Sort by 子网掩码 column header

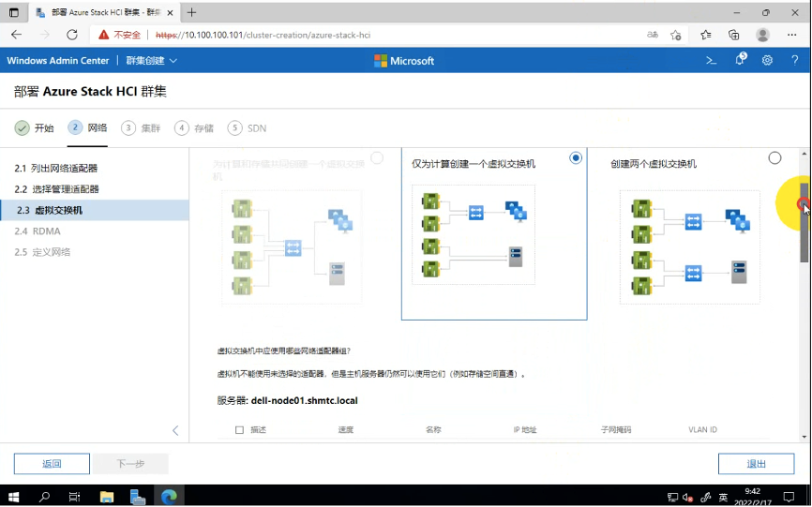coord(616,430)
